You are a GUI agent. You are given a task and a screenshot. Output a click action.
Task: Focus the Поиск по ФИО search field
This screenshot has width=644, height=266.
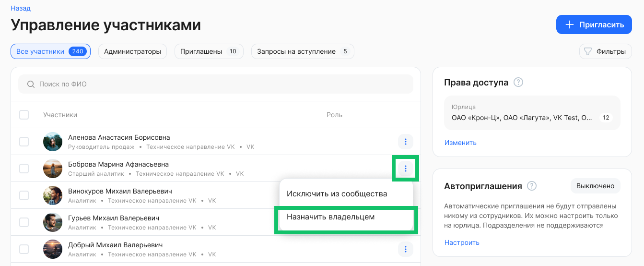(216, 84)
